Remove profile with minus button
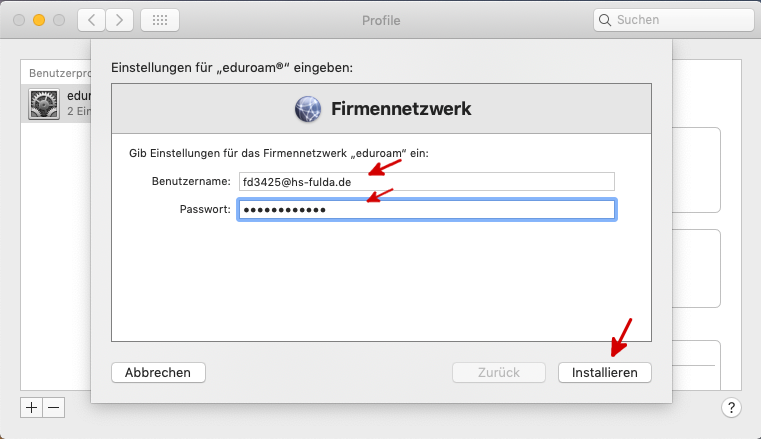 pyautogui.click(x=54, y=407)
